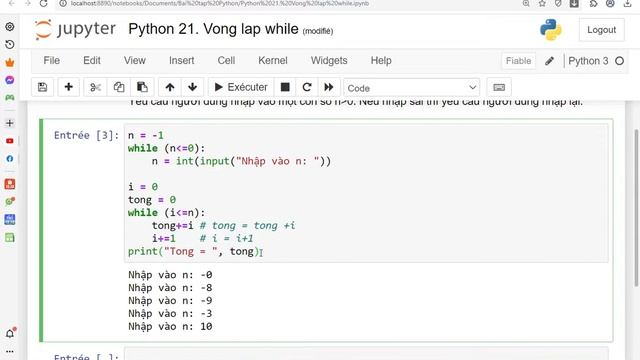Click the Logout button
Image resolution: width=640 pixels, height=360 pixels.
click(x=601, y=30)
